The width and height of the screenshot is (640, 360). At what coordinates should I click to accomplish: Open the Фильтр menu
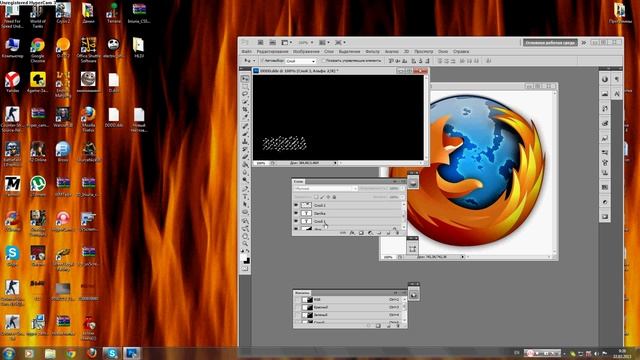pos(372,52)
